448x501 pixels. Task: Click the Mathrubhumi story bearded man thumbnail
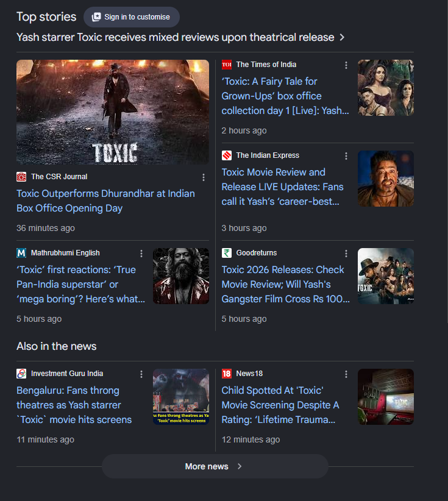pyautogui.click(x=181, y=276)
